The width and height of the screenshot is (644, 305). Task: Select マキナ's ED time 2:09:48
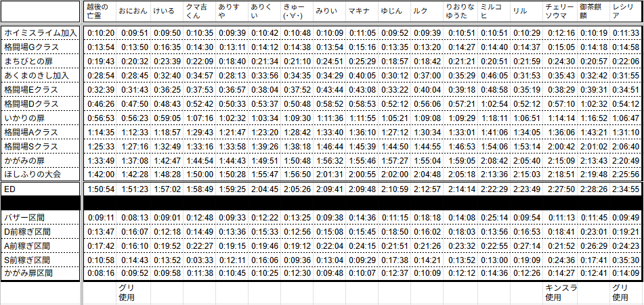(x=362, y=190)
